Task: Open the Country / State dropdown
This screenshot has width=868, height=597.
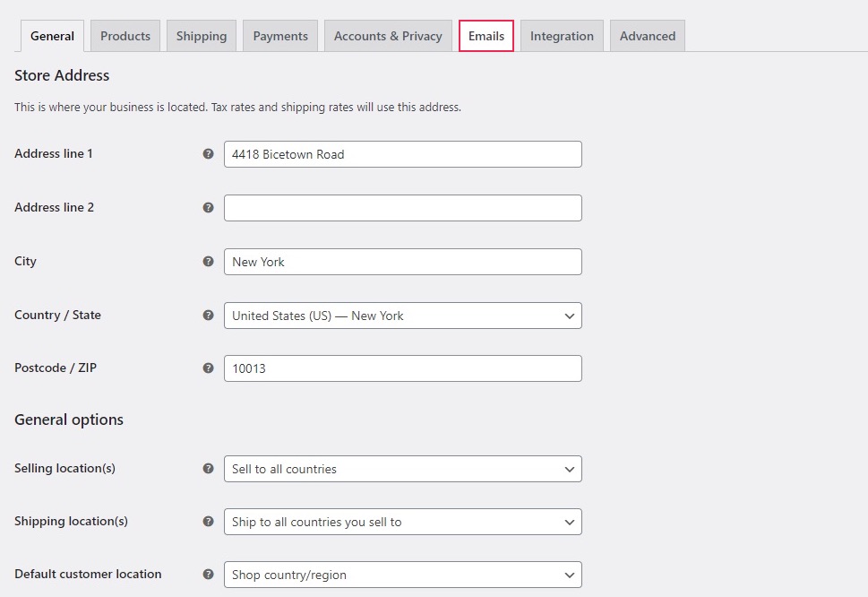Action: (402, 316)
